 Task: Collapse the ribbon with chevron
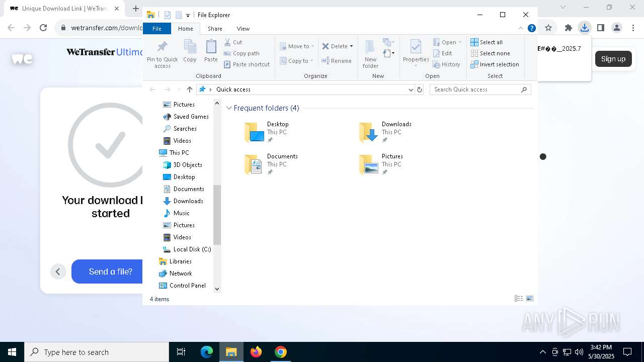521,29
